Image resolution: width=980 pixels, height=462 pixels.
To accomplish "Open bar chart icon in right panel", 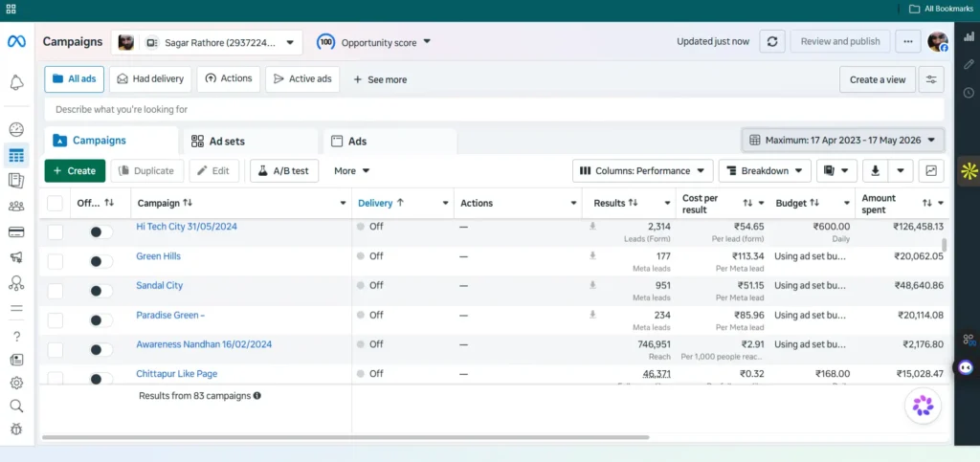I will [969, 37].
